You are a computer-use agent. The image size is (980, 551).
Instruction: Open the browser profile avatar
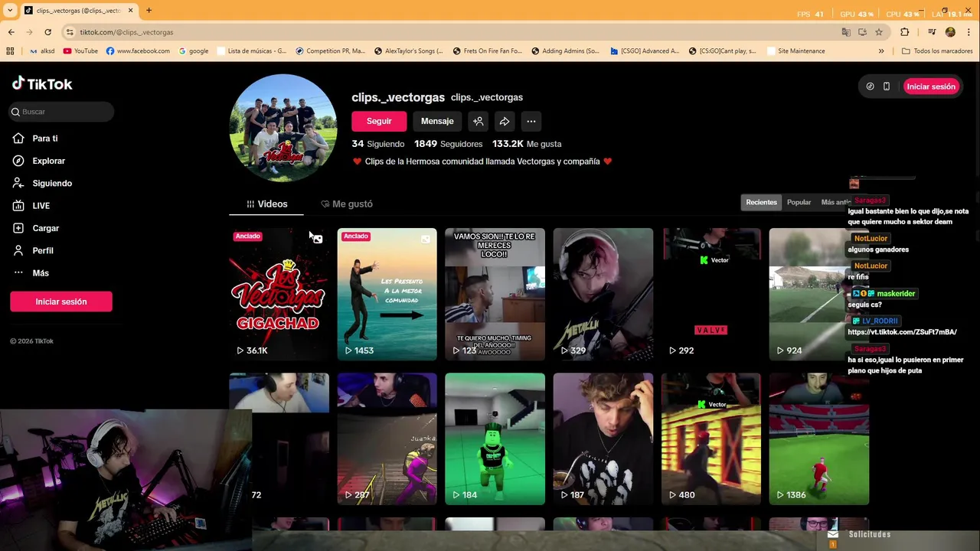click(950, 32)
